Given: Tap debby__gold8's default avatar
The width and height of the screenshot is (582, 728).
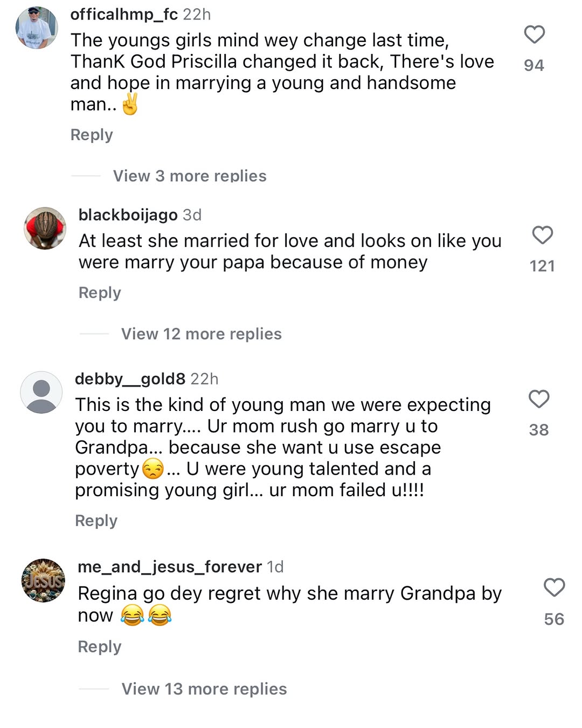Looking at the screenshot, I should pos(41,393).
